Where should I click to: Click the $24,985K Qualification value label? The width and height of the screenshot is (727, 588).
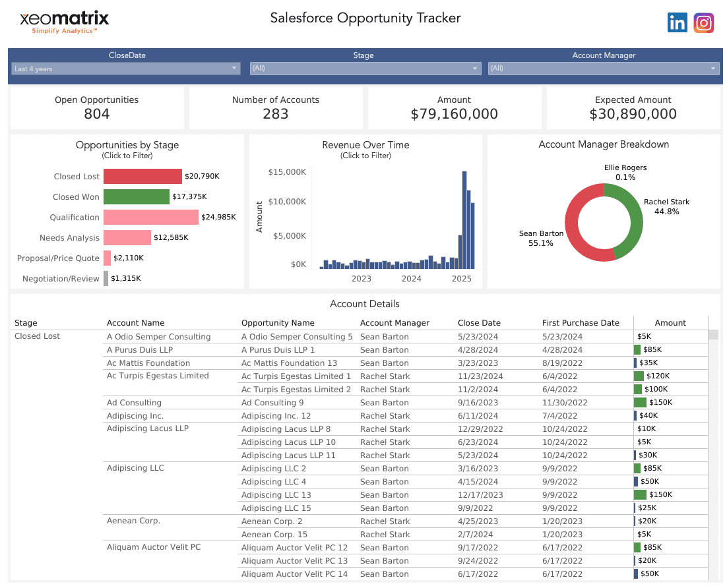coord(218,217)
